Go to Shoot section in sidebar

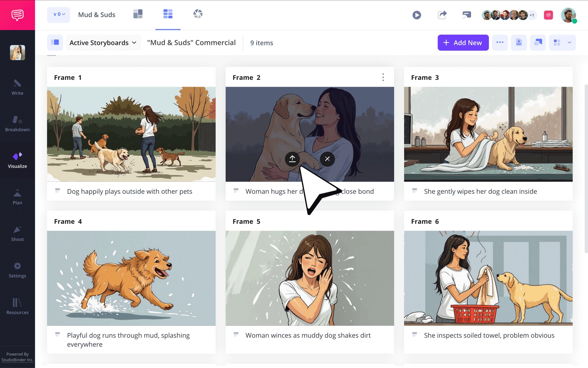click(17, 234)
